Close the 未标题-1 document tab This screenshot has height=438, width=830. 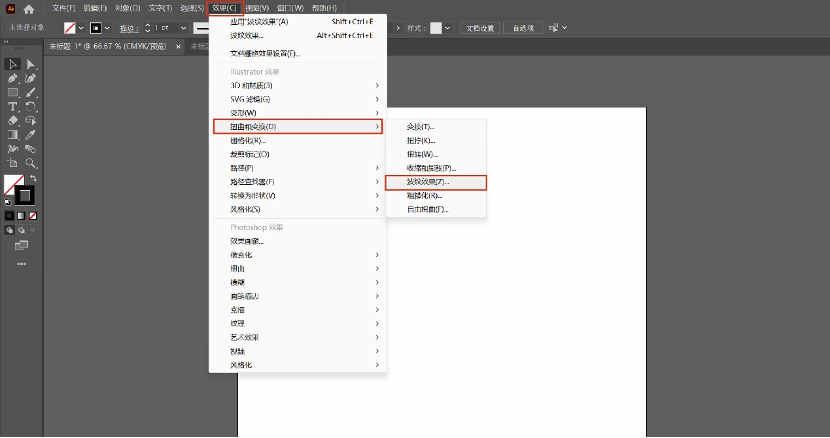[x=178, y=47]
